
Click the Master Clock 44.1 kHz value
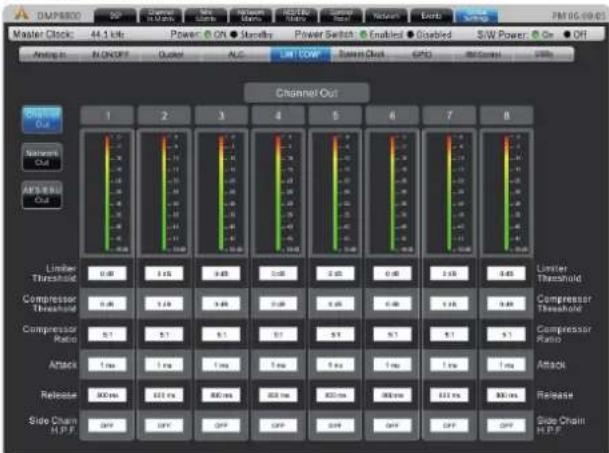[x=107, y=35]
